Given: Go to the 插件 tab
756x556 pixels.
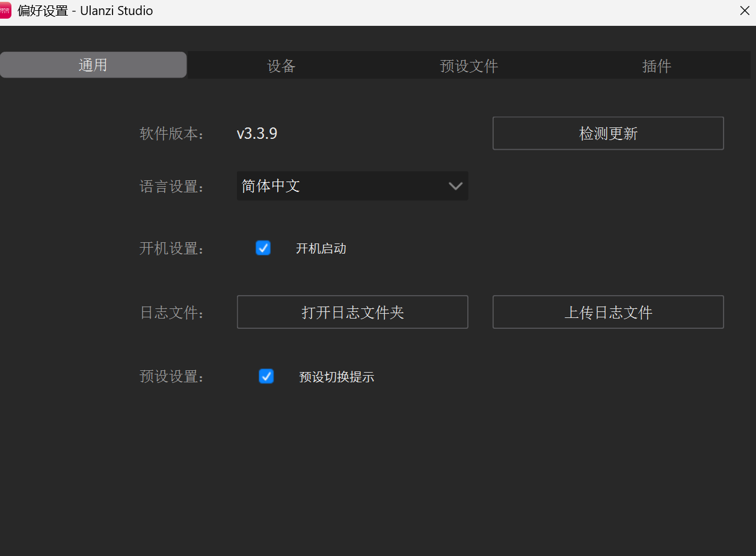Looking at the screenshot, I should [656, 66].
